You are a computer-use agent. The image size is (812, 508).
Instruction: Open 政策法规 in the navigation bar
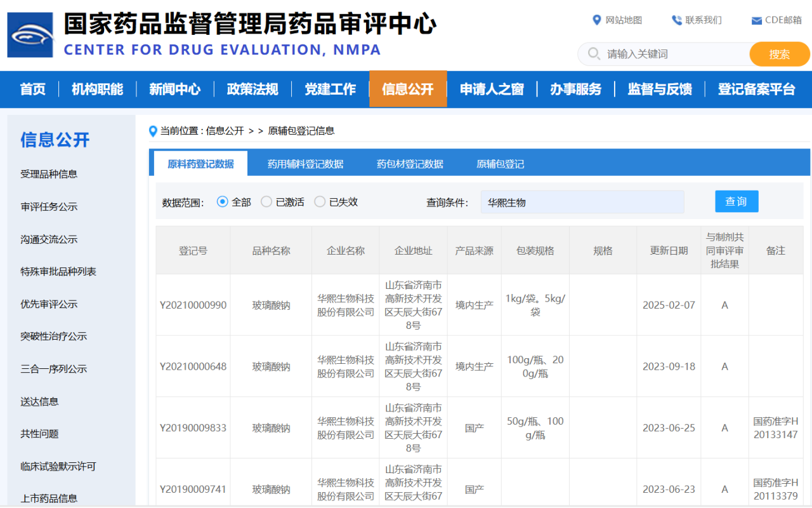252,90
